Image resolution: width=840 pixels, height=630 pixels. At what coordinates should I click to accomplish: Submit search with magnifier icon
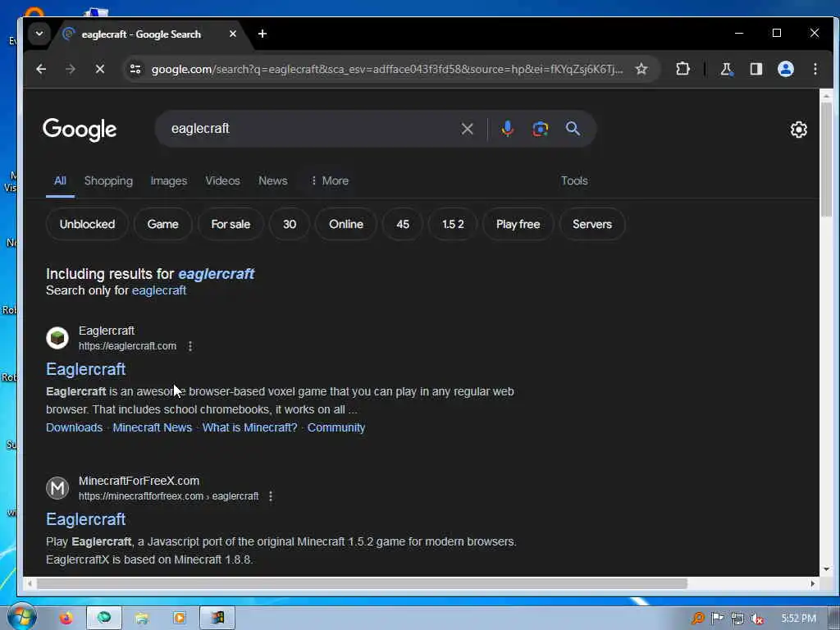[573, 129]
